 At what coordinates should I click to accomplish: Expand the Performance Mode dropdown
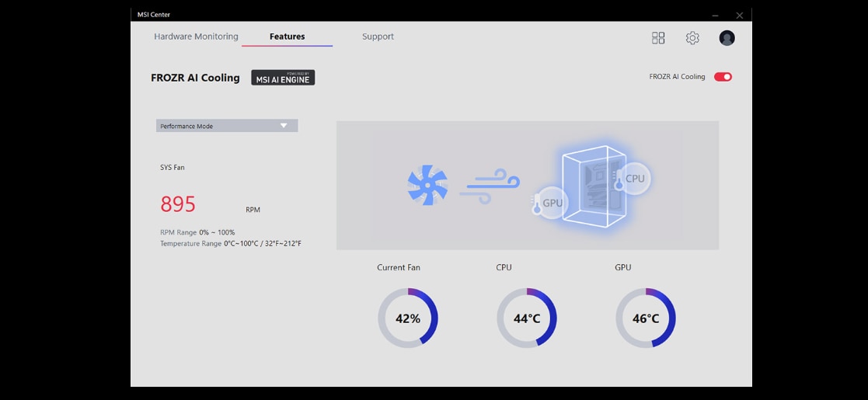(226, 126)
